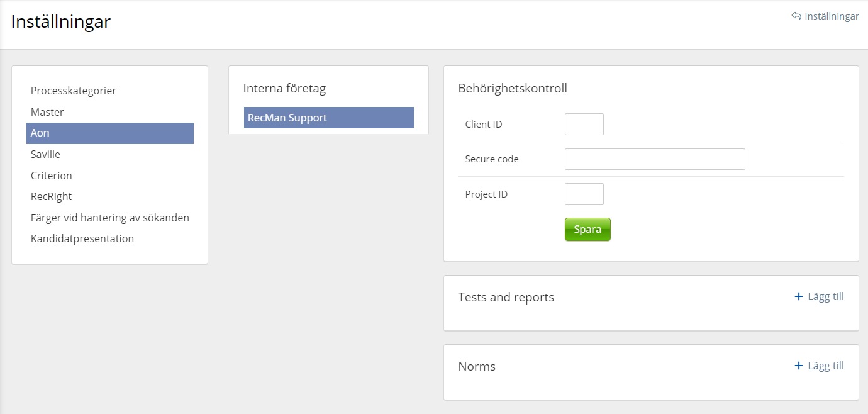
Task: Click the plus icon in the Norms panel
Action: click(799, 366)
